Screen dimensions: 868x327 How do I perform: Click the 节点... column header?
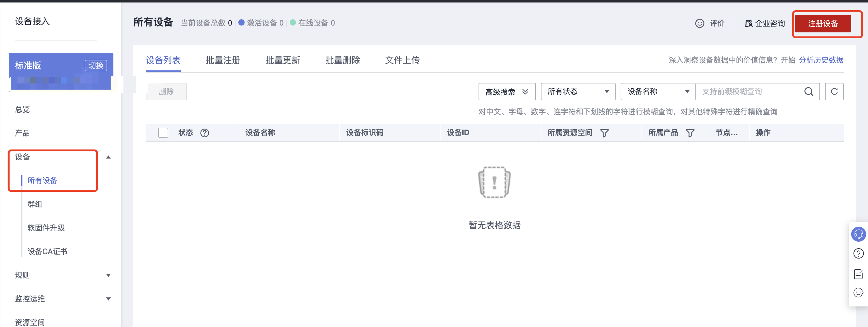(x=727, y=133)
